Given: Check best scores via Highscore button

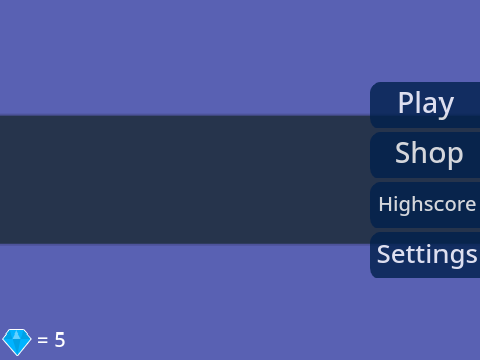Looking at the screenshot, I should click(x=425, y=205).
